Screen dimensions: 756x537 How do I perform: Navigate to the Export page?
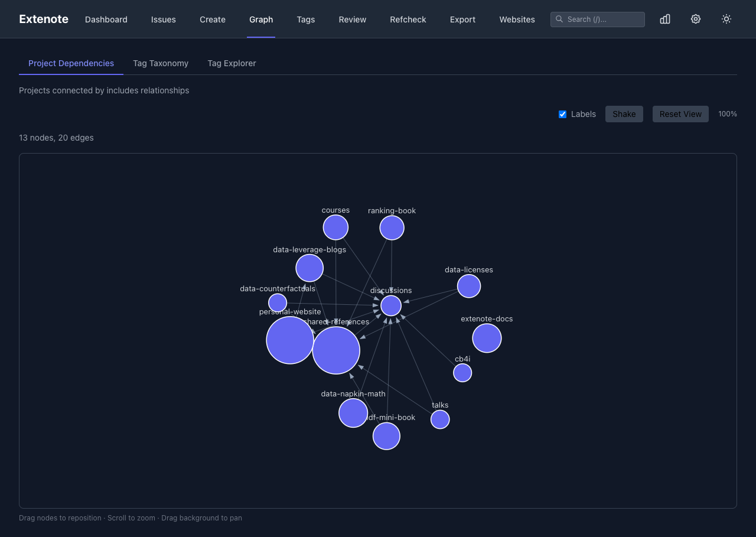pyautogui.click(x=462, y=19)
